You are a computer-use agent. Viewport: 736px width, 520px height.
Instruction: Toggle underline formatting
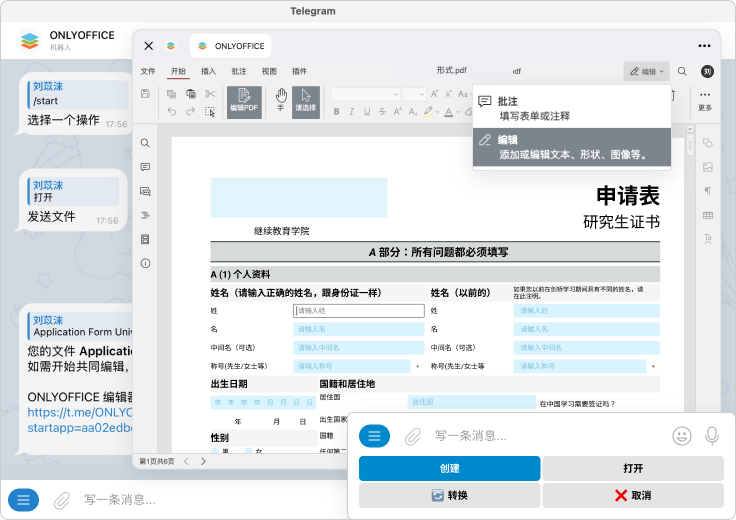coord(367,112)
